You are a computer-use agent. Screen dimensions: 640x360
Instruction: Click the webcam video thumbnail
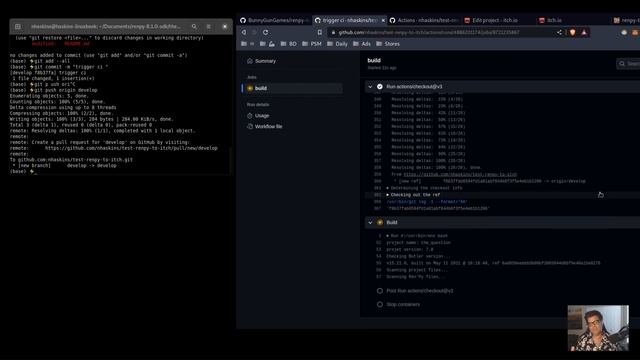coord(598,328)
